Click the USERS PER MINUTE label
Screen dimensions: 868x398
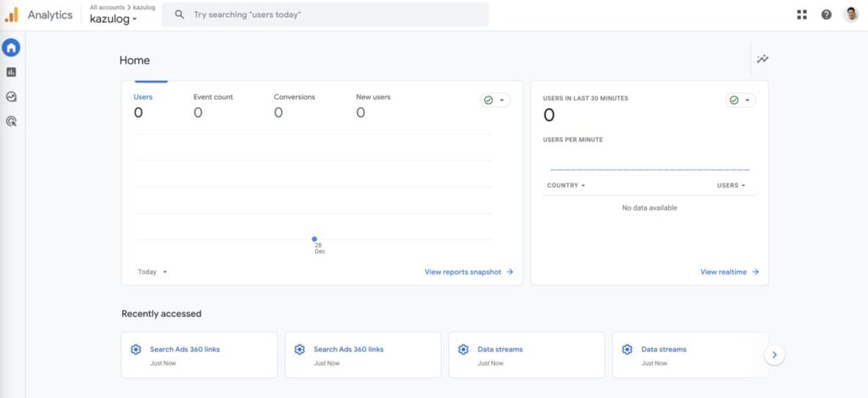click(573, 140)
